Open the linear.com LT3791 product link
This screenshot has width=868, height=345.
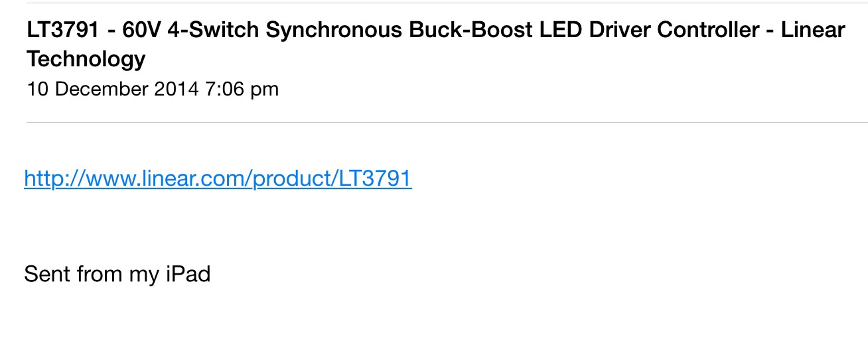(218, 178)
